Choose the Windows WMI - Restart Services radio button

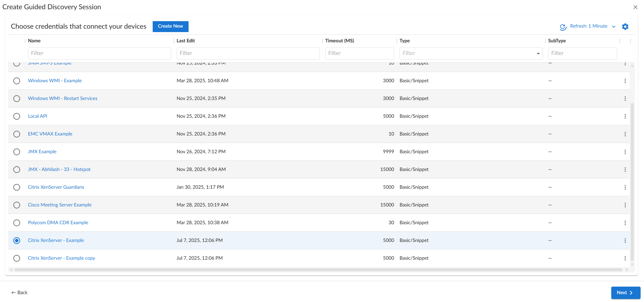[17, 99]
